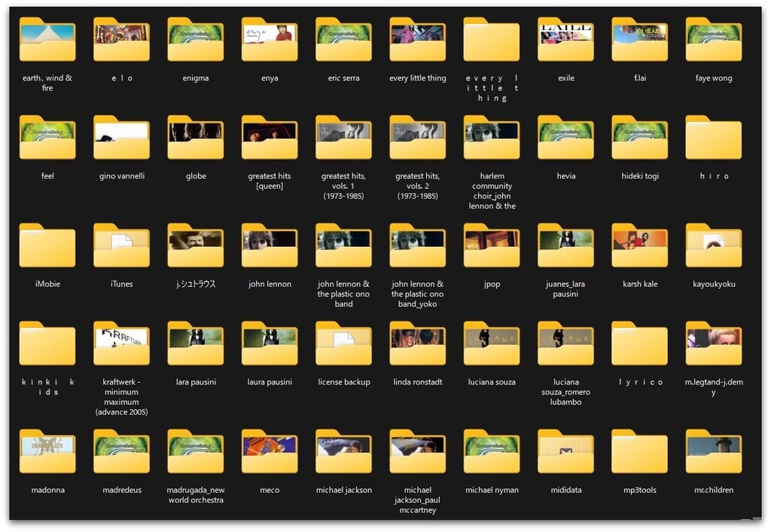Open the jpop folder icon
Screen dimensions: 771x532
point(492,245)
